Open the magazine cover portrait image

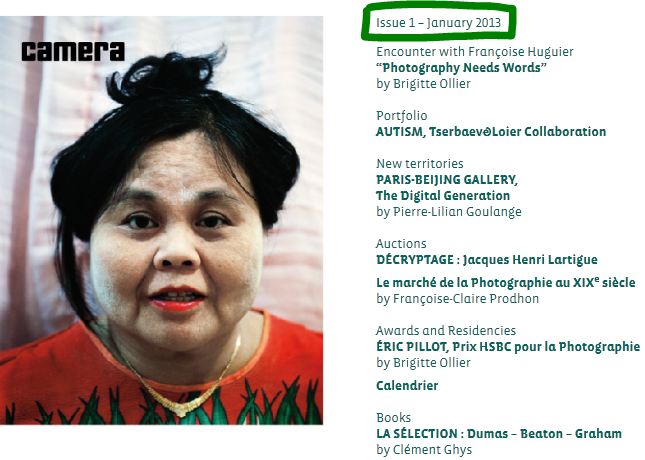point(161,220)
